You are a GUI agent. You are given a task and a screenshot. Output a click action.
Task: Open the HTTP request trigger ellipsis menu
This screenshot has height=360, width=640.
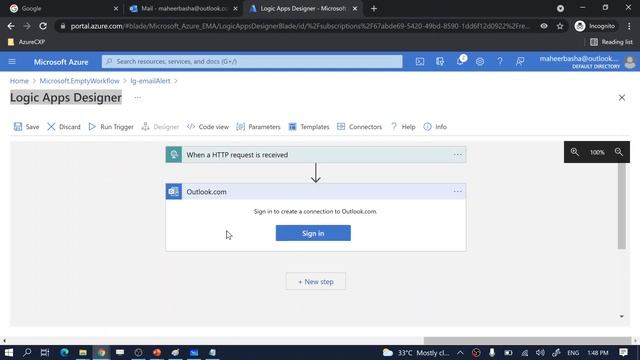pyautogui.click(x=458, y=155)
